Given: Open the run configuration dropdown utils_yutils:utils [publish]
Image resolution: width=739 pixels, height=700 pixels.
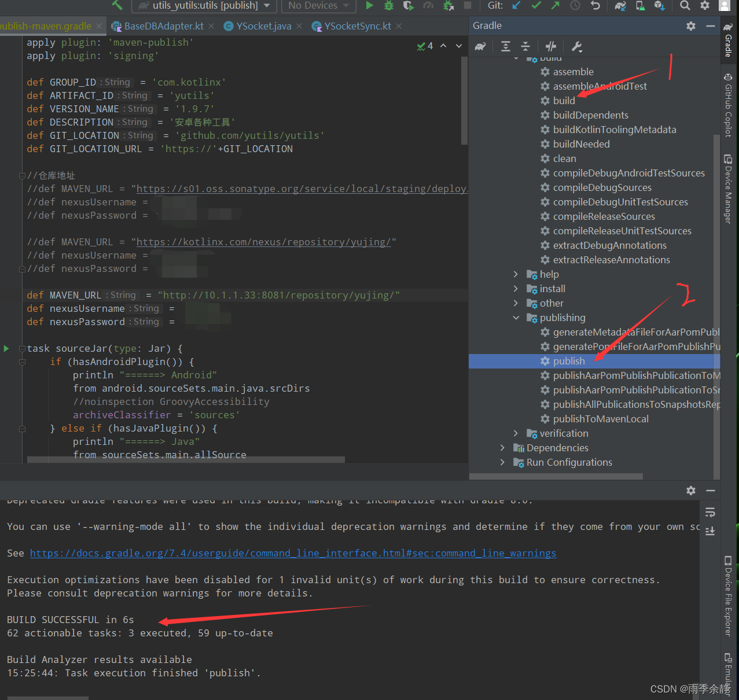Looking at the screenshot, I should [205, 6].
